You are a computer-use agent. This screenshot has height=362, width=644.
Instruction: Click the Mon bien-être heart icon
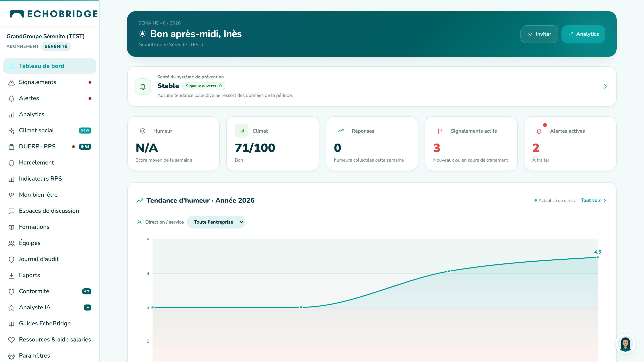click(x=11, y=195)
